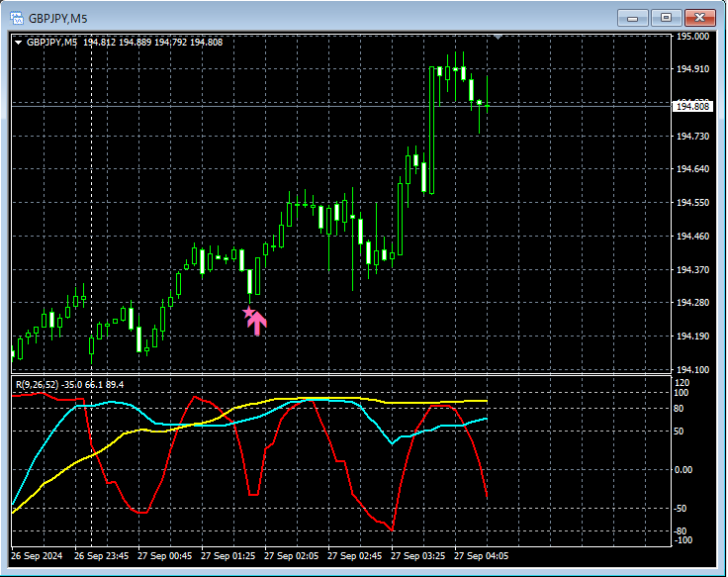Click the pink star signal marker
This screenshot has width=728, height=577.
point(249,312)
